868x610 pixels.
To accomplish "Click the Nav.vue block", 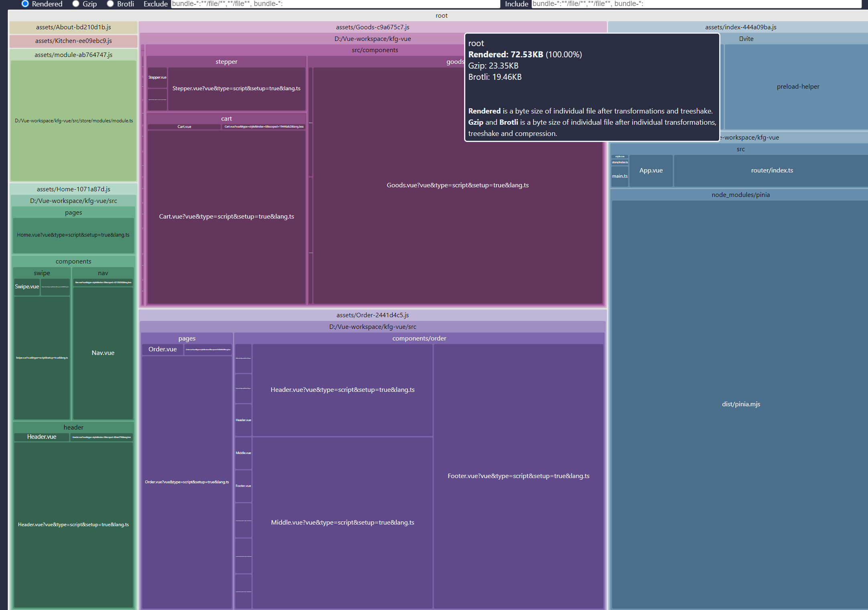I will click(103, 353).
